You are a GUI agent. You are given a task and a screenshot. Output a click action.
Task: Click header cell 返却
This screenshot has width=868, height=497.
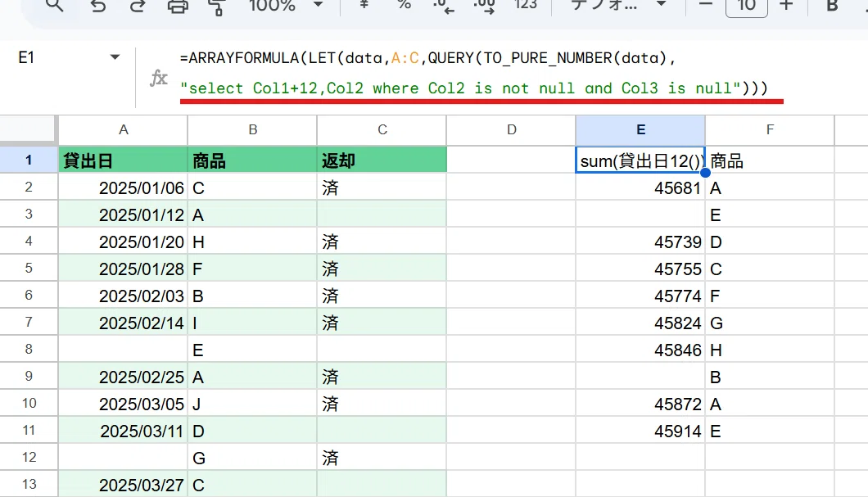[382, 160]
